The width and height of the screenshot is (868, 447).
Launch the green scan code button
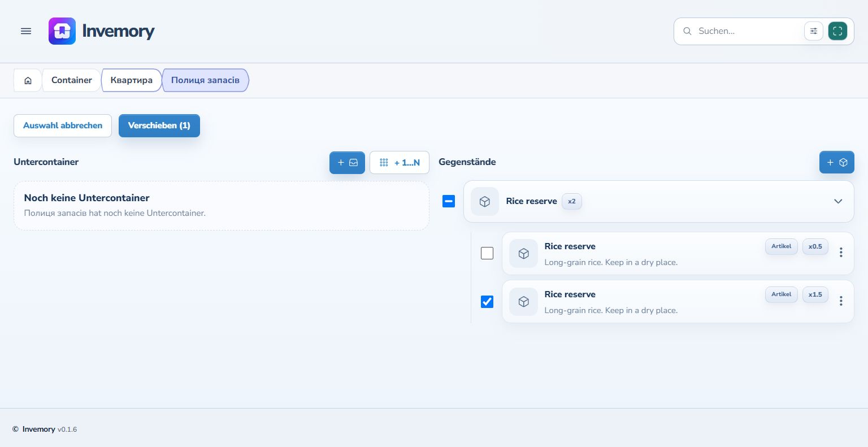pyautogui.click(x=837, y=31)
